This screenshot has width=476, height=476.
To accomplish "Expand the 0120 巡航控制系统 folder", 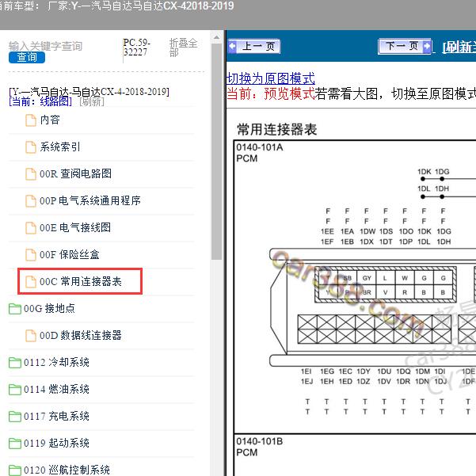I will point(67,470).
